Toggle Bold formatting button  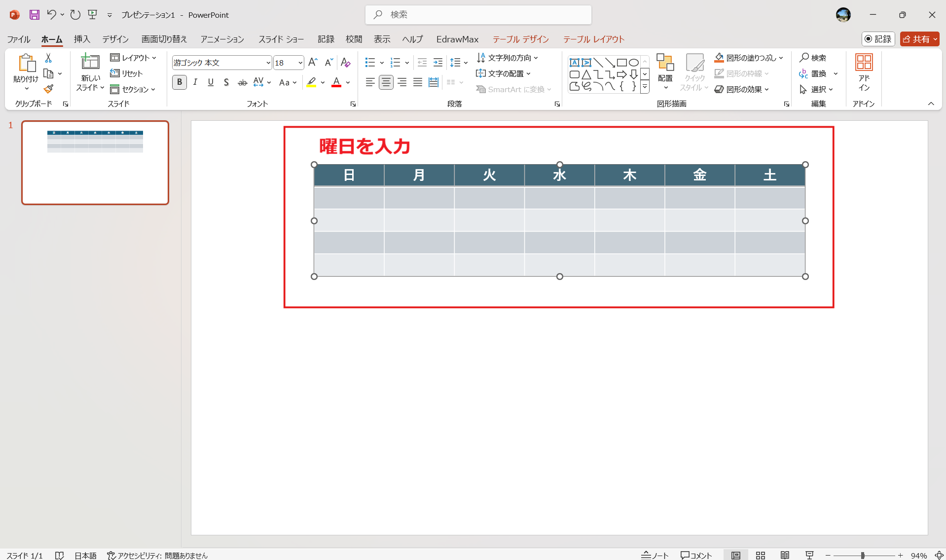click(x=180, y=82)
